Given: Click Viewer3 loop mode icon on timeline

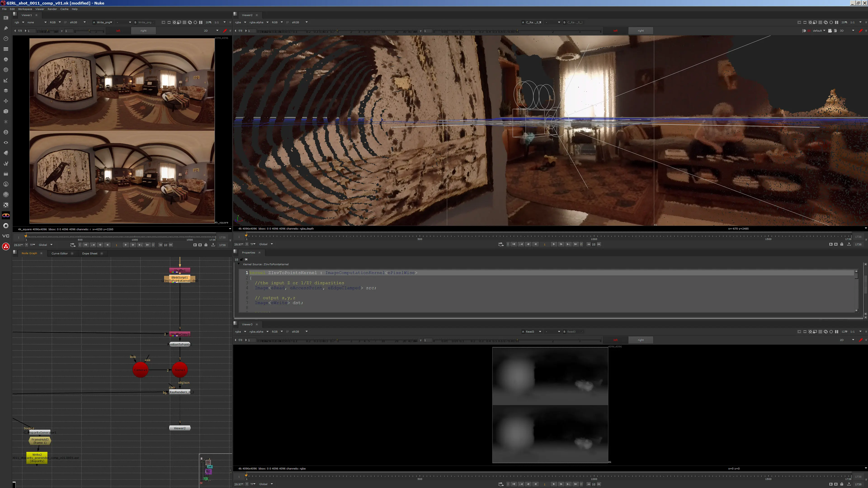Looking at the screenshot, I should click(501, 484).
